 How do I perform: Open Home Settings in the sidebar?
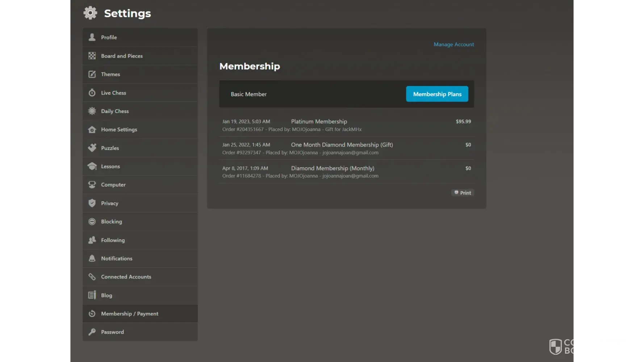click(119, 130)
